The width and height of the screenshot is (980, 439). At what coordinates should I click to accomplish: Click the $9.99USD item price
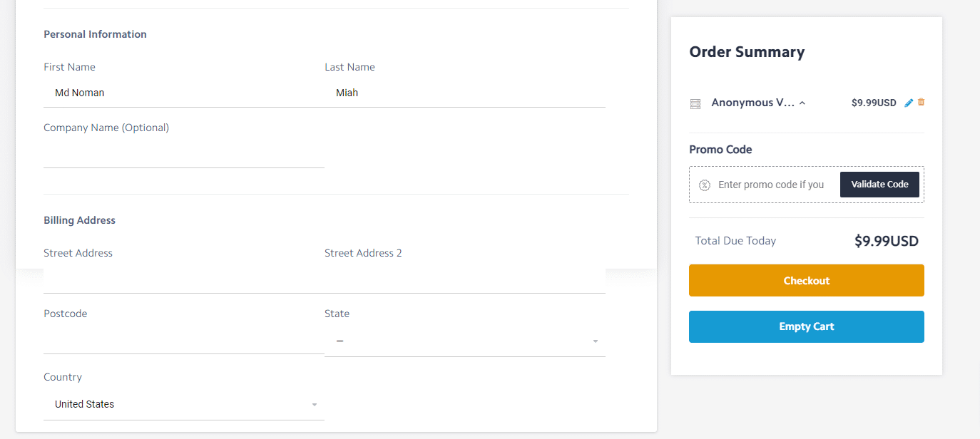(874, 103)
